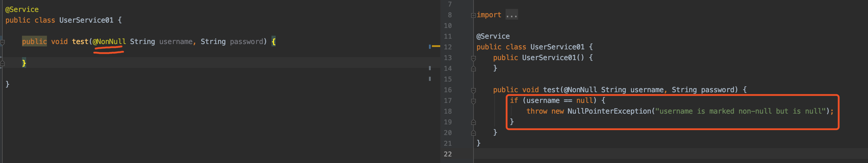Image resolution: width=868 pixels, height=163 pixels.
Task: Click the lowest gray marker in error stripe
Action: [430, 79]
